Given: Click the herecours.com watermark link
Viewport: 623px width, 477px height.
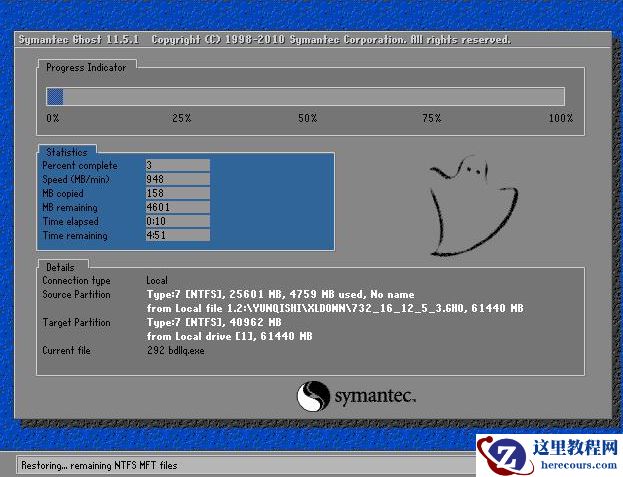Looking at the screenshot, I should 578,463.
